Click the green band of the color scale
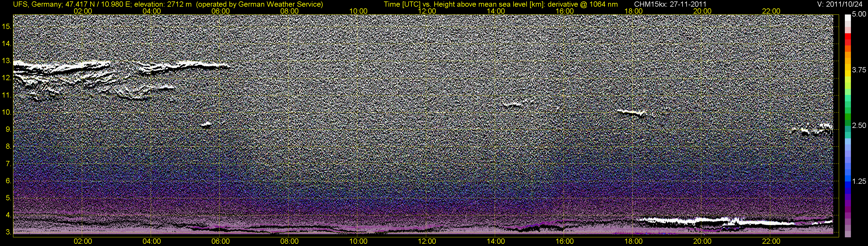The width and height of the screenshot is (868, 246). [848, 116]
